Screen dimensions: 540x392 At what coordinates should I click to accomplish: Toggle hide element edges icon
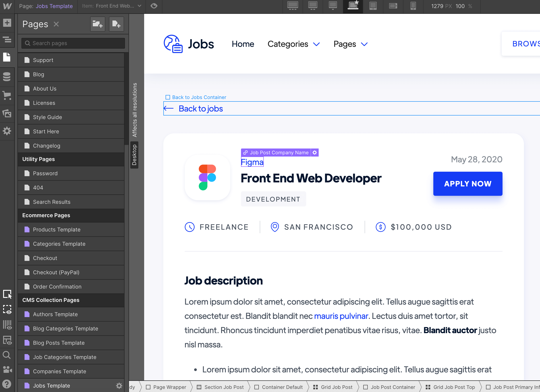[7, 309]
